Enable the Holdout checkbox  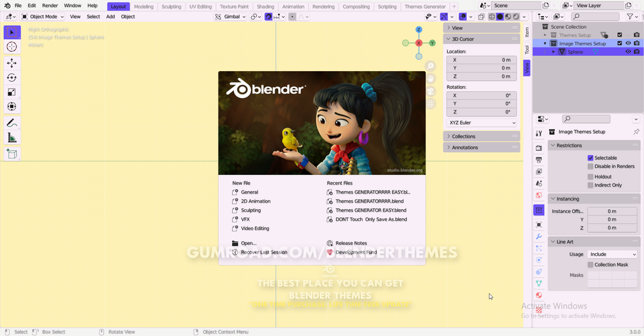(590, 176)
